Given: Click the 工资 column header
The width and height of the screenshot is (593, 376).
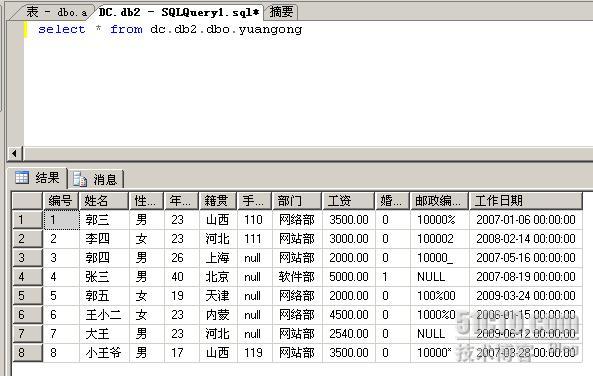Looking at the screenshot, I should pyautogui.click(x=349, y=201).
